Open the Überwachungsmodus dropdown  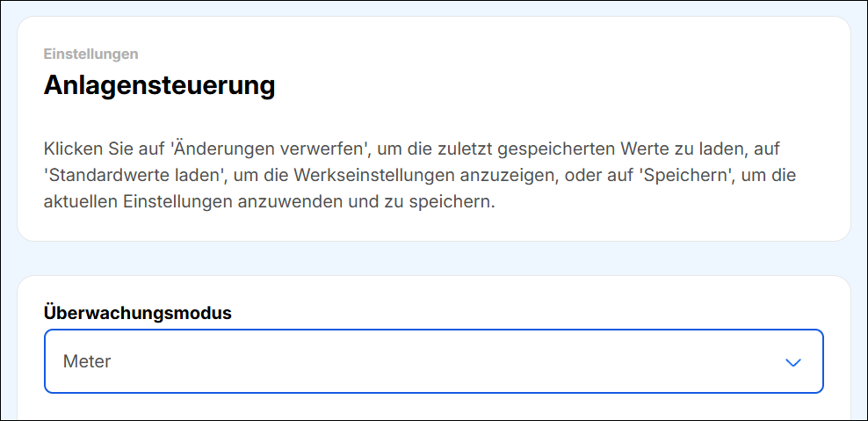433,361
